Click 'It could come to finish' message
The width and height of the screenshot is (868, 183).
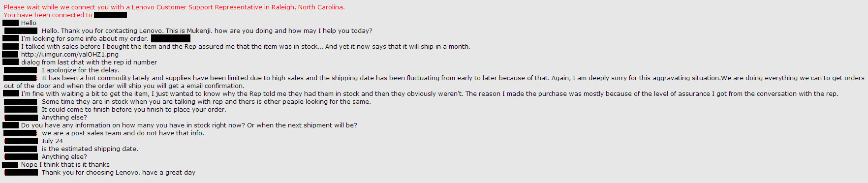(134, 109)
